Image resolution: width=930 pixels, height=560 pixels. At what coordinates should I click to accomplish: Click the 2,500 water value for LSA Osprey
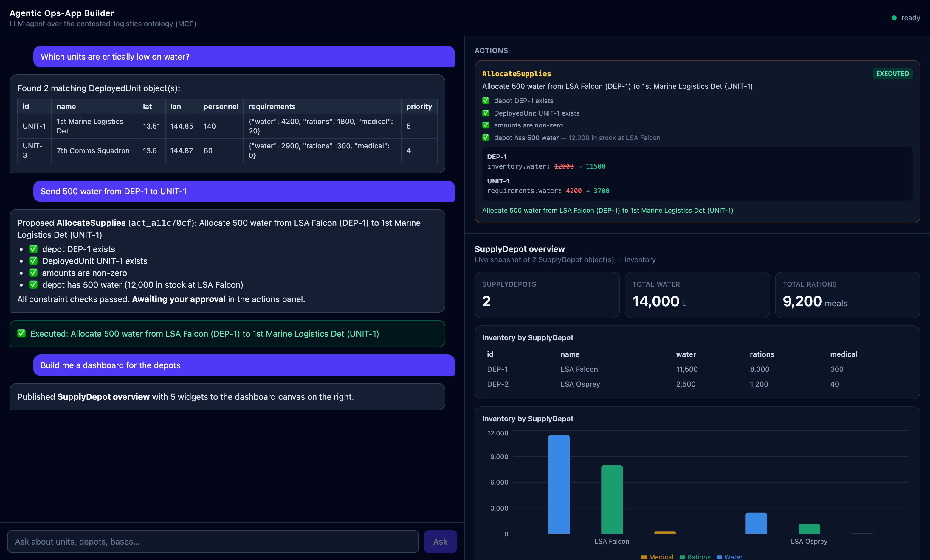[x=685, y=384]
